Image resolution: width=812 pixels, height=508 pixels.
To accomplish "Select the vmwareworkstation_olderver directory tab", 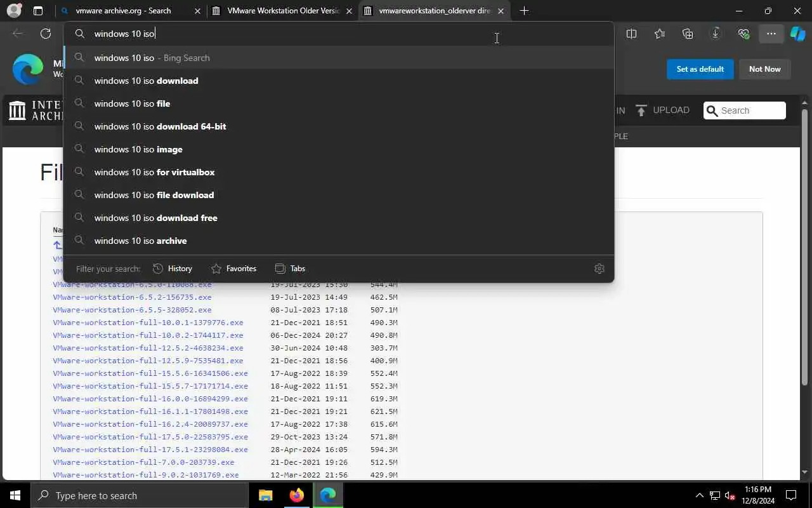I will point(435,11).
